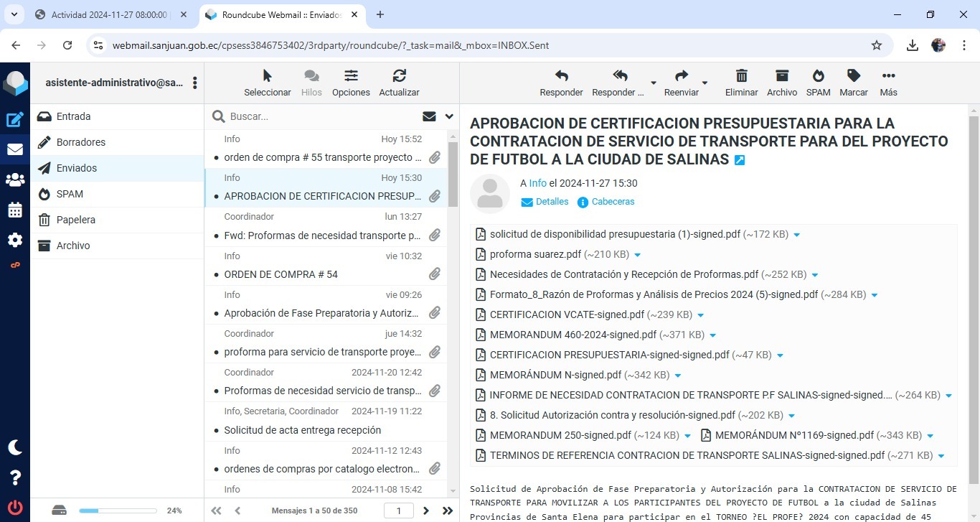Open message in new window icon

[x=740, y=160]
